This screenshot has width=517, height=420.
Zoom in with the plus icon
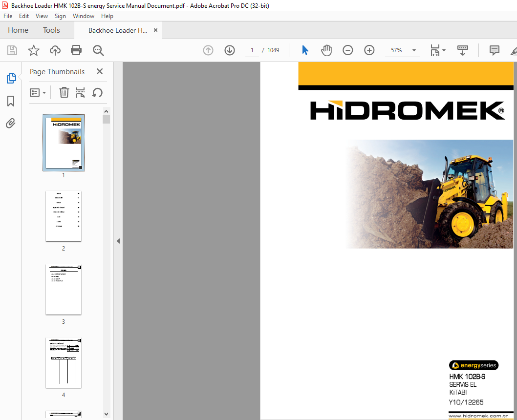pos(369,50)
